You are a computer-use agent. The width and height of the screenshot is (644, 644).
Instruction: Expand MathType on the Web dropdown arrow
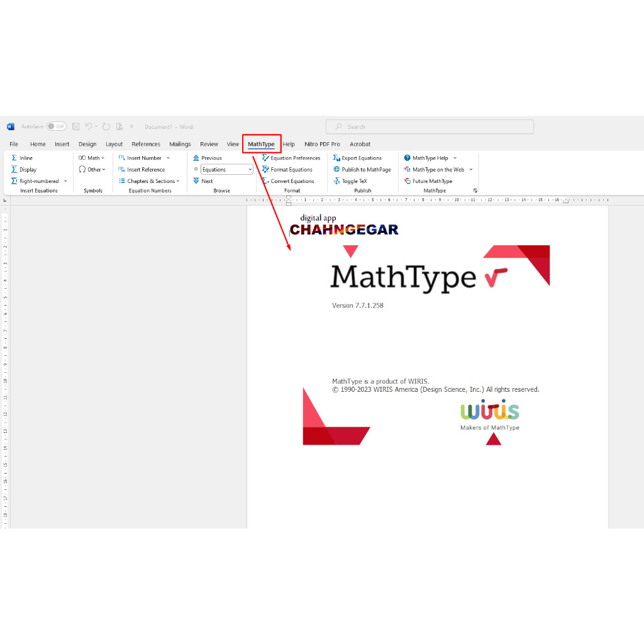(x=470, y=170)
